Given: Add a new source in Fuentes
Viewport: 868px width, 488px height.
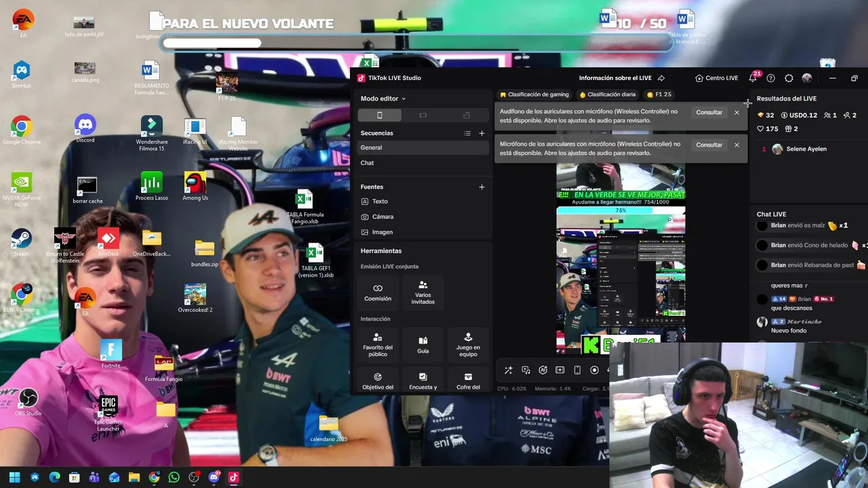Looking at the screenshot, I should click(x=482, y=187).
